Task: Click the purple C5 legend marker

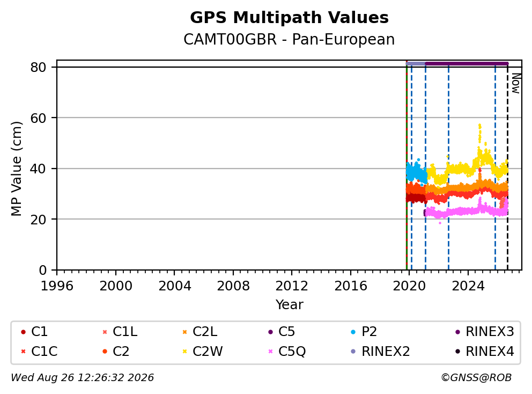Action: tap(270, 332)
